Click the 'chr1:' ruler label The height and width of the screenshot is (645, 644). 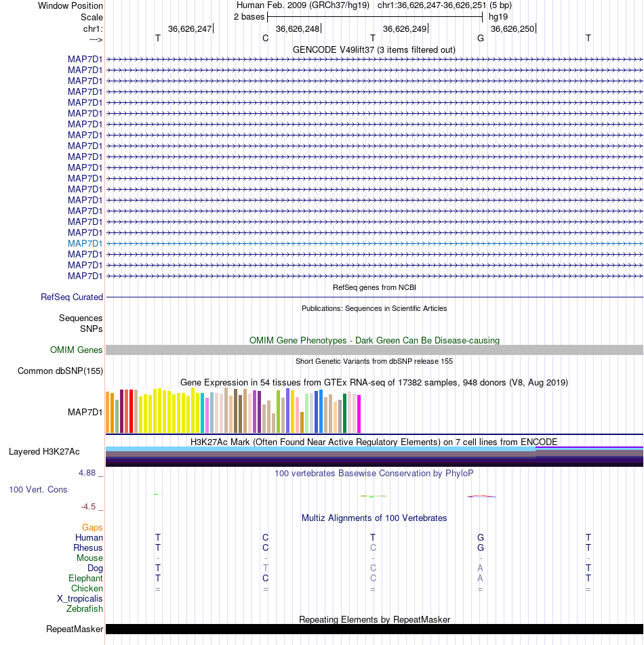[x=93, y=28]
